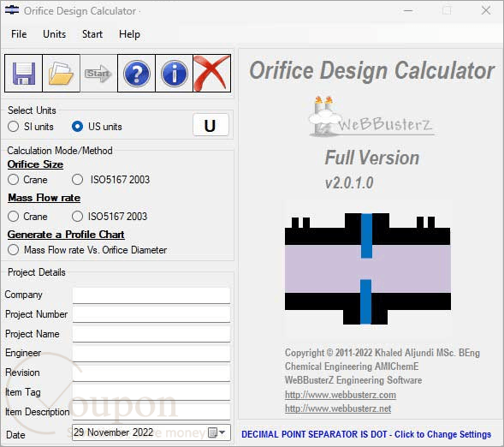Open the Start menu item
Viewport: 504px width, 447px height.
(92, 34)
